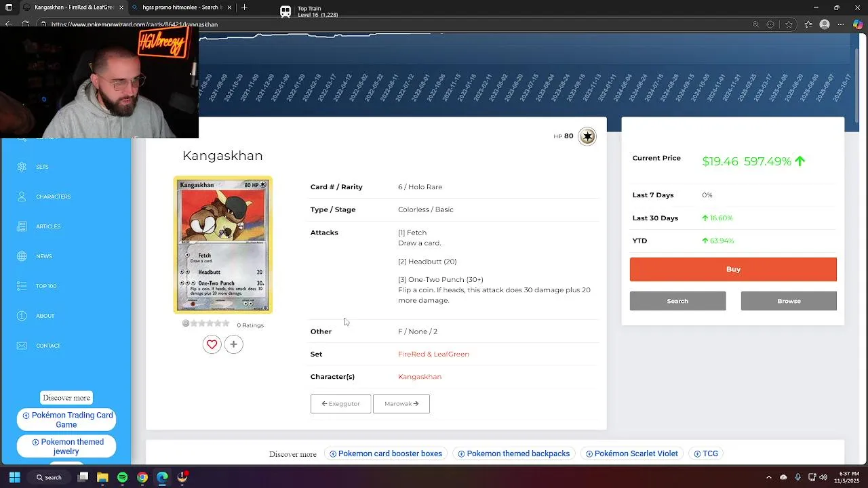Click the '16.60%' Last 30 Days value
The width and height of the screenshot is (868, 488).
[x=721, y=218]
